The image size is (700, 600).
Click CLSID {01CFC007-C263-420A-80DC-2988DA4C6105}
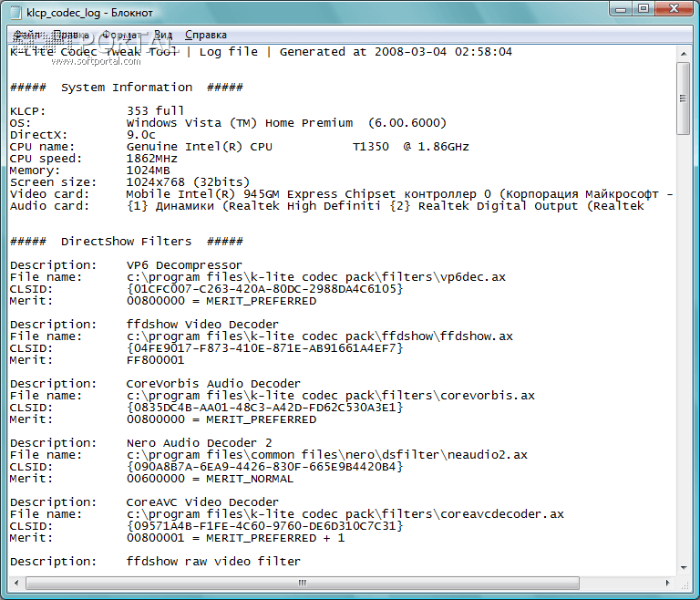click(x=264, y=289)
